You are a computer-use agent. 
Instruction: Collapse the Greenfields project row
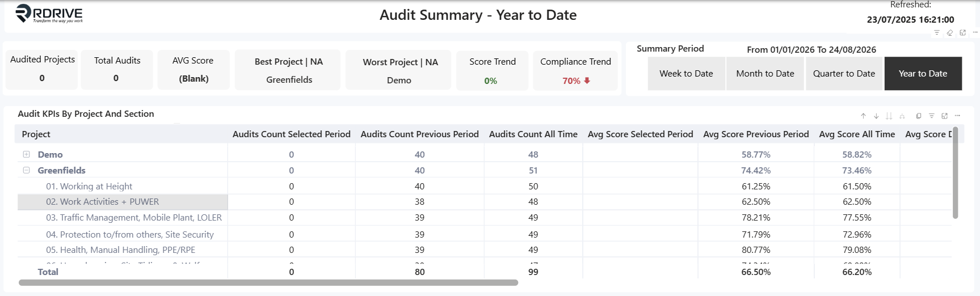coord(26,170)
